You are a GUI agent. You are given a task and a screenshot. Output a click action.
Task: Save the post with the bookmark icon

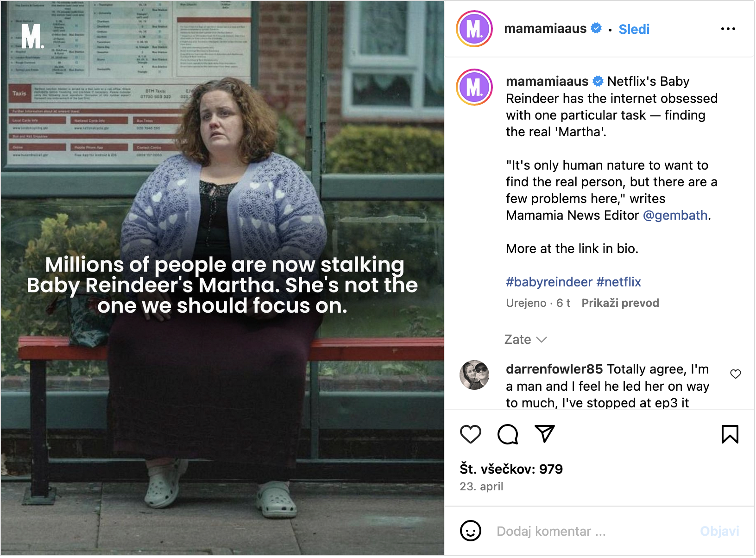(730, 434)
